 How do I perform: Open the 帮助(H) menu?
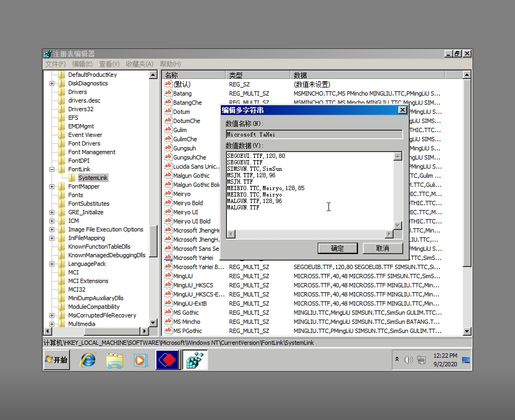tap(170, 64)
